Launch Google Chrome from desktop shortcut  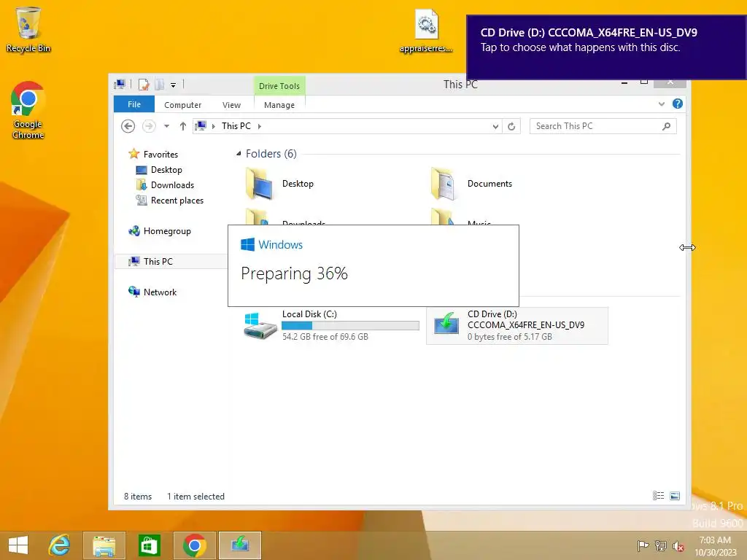tap(28, 110)
